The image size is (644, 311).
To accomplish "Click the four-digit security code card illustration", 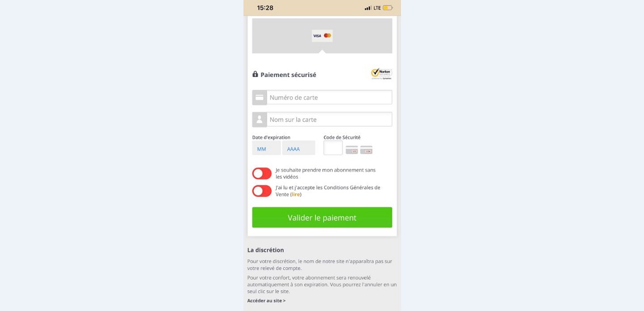I will coord(366,149).
